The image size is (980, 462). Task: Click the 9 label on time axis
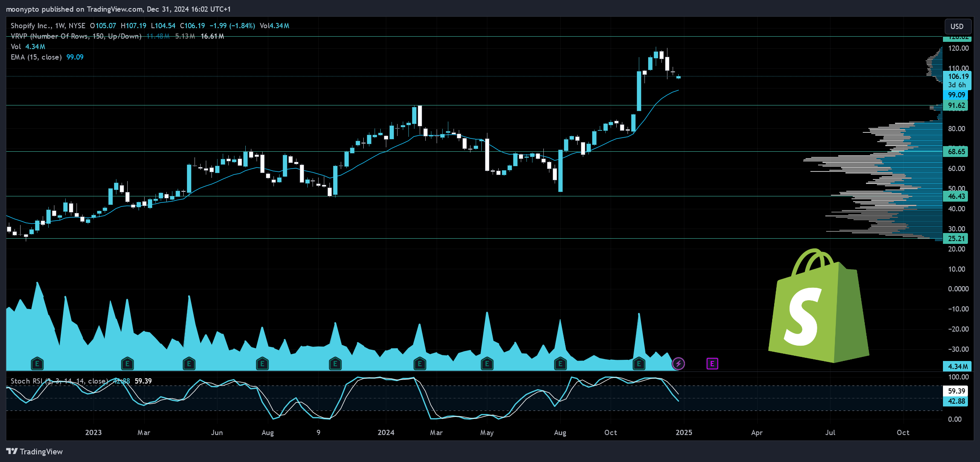[319, 433]
